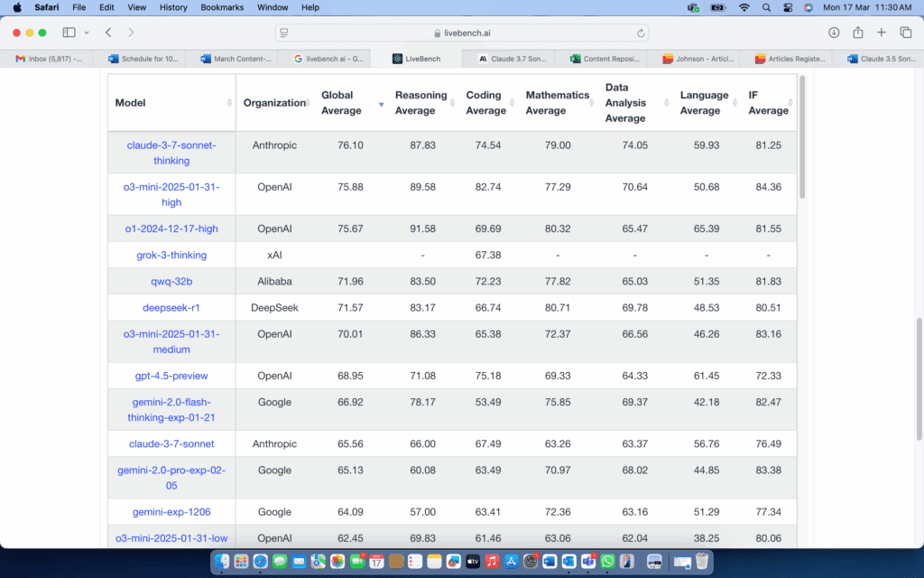Screen dimensions: 924x578
Task: Click the table vertical scrollbar
Action: pos(801,137)
